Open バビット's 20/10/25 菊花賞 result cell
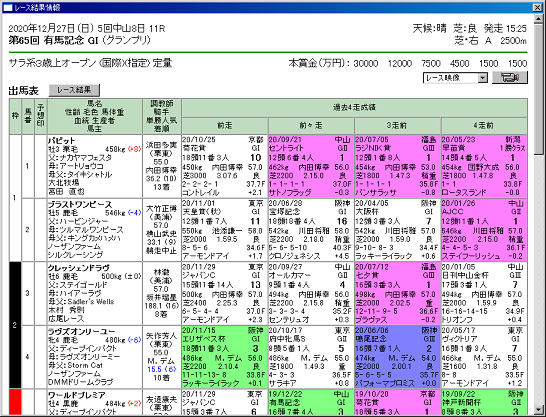The image size is (546, 417). coord(225,166)
